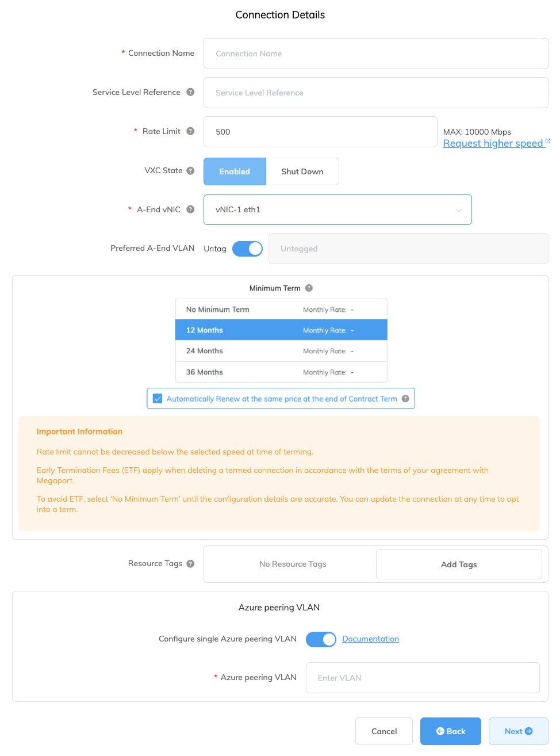This screenshot has width=560, height=756.
Task: Open the Minimum Term help tooltip
Action: point(309,288)
